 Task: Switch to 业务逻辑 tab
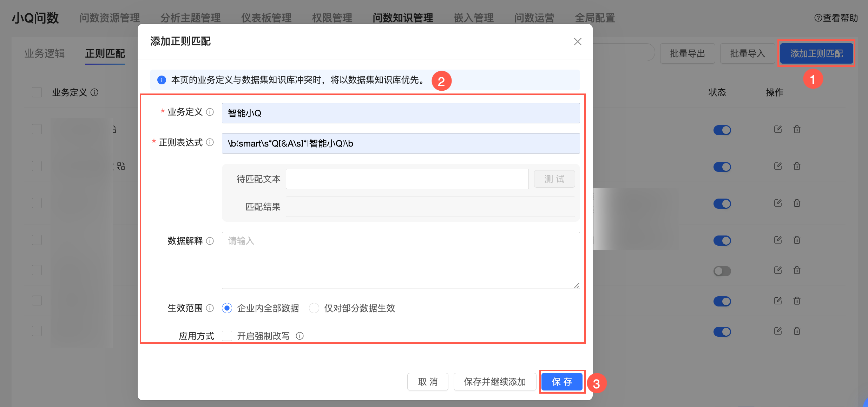click(x=45, y=53)
